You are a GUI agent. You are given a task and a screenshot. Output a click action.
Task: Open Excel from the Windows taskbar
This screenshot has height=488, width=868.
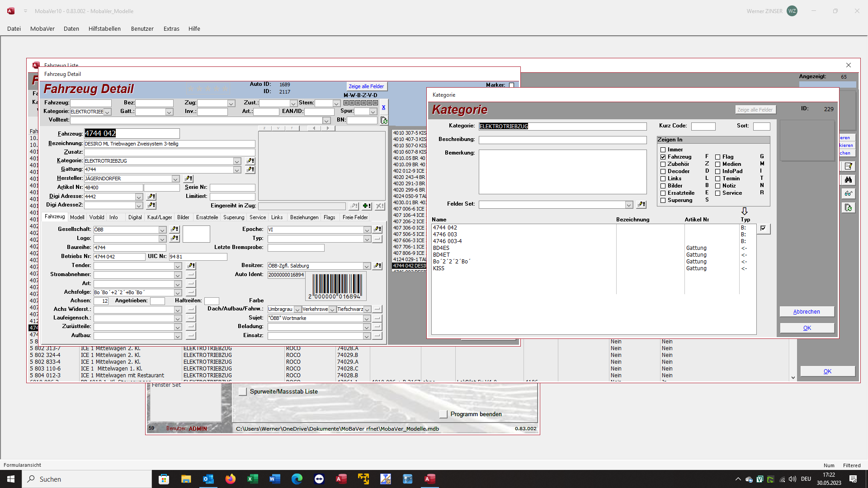[253, 479]
